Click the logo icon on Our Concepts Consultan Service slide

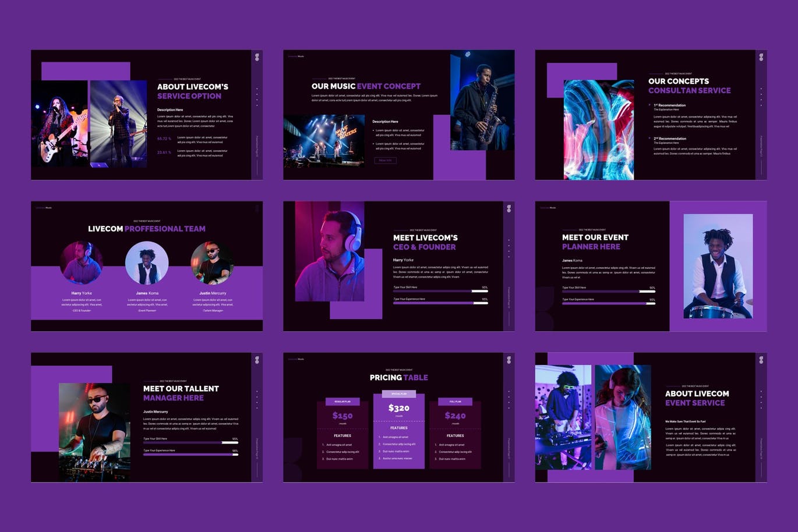pos(761,57)
